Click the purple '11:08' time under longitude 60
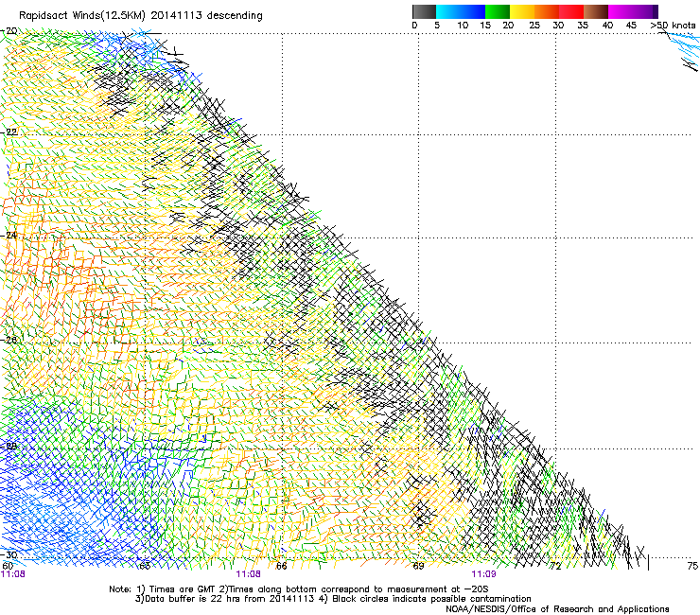Image resolution: width=700 pixels, height=615 pixels. [13, 574]
